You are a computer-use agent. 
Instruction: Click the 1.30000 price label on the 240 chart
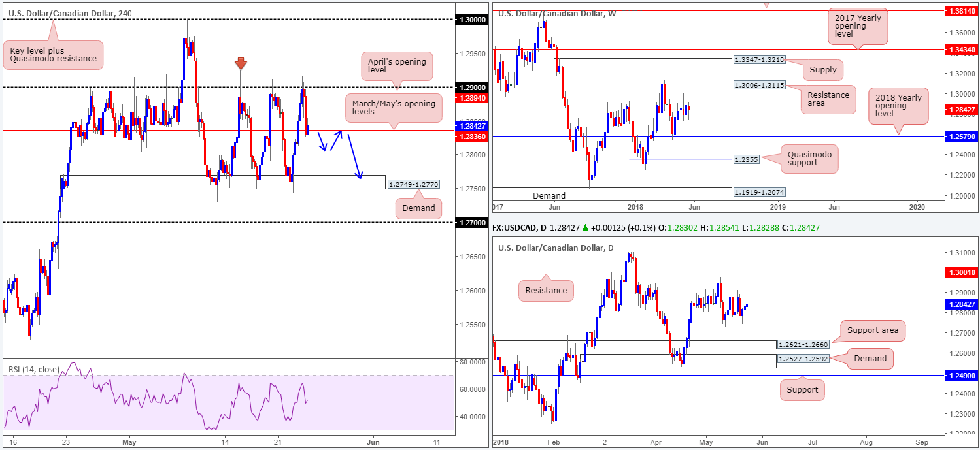472,20
